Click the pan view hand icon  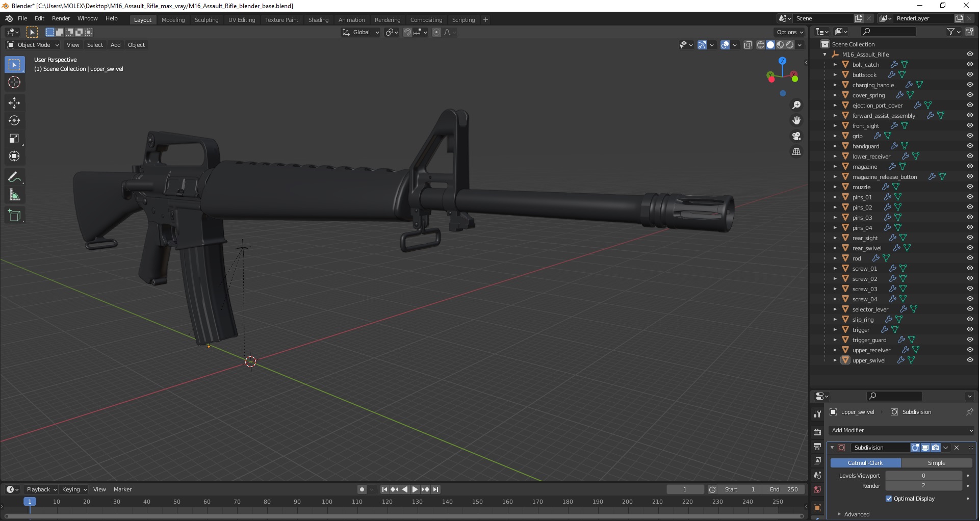pos(796,121)
